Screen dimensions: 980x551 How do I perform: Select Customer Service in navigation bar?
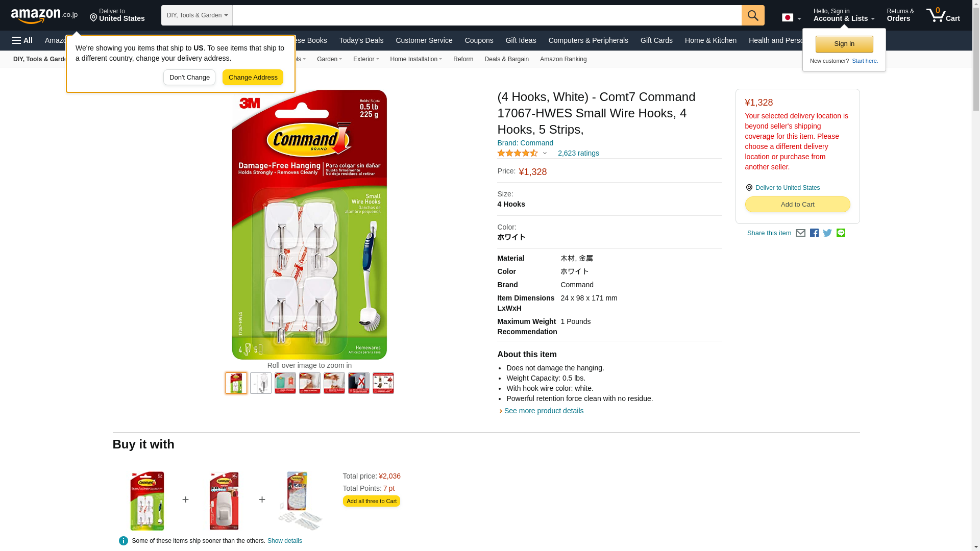[424, 40]
